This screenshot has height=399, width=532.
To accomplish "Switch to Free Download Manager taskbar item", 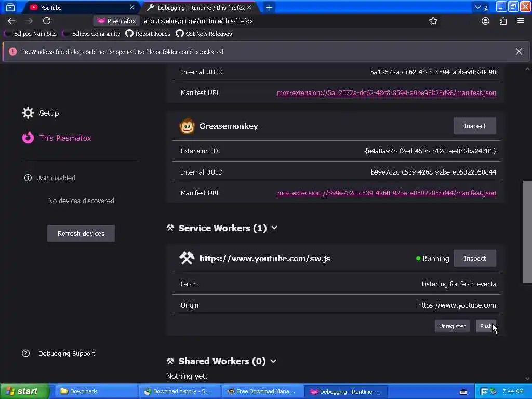I will pyautogui.click(x=262, y=392).
